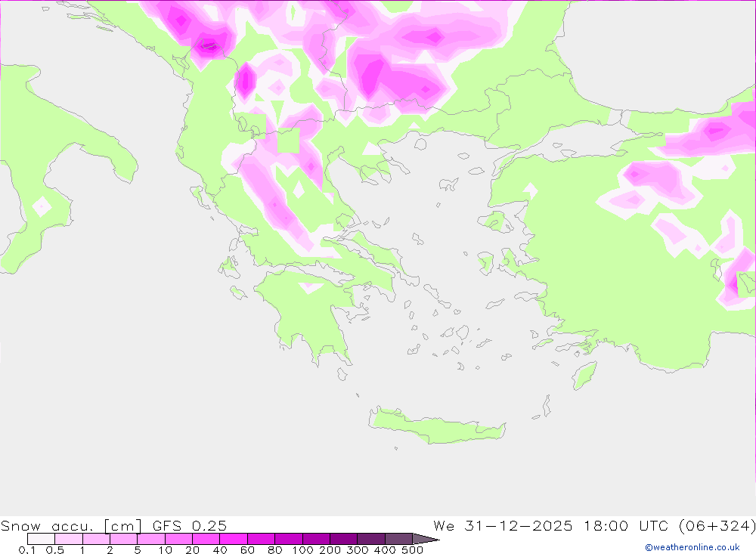This screenshot has height=554, width=756.
Task: Click the weatheronline.co.uk copyright link
Action: pyautogui.click(x=692, y=547)
